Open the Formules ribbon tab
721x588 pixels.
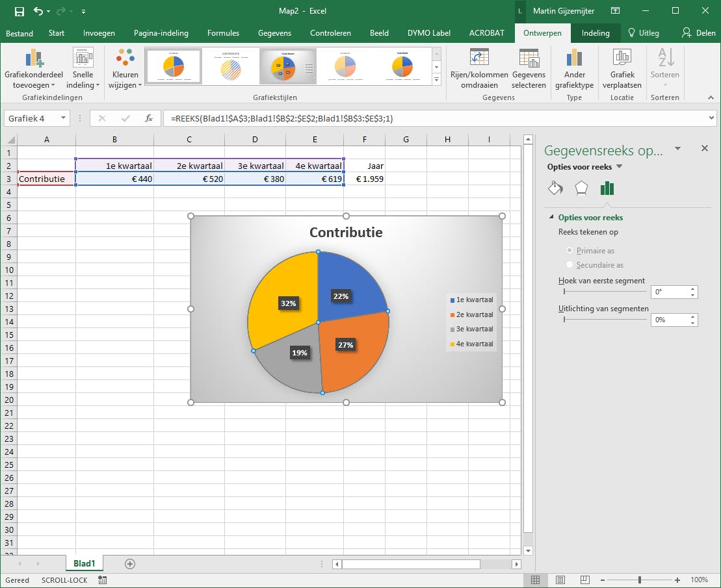click(223, 33)
